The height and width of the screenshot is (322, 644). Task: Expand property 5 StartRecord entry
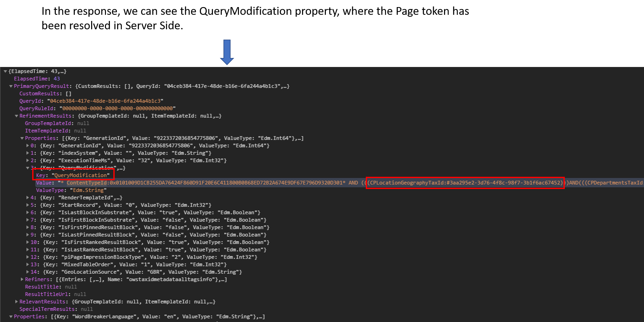(28, 205)
